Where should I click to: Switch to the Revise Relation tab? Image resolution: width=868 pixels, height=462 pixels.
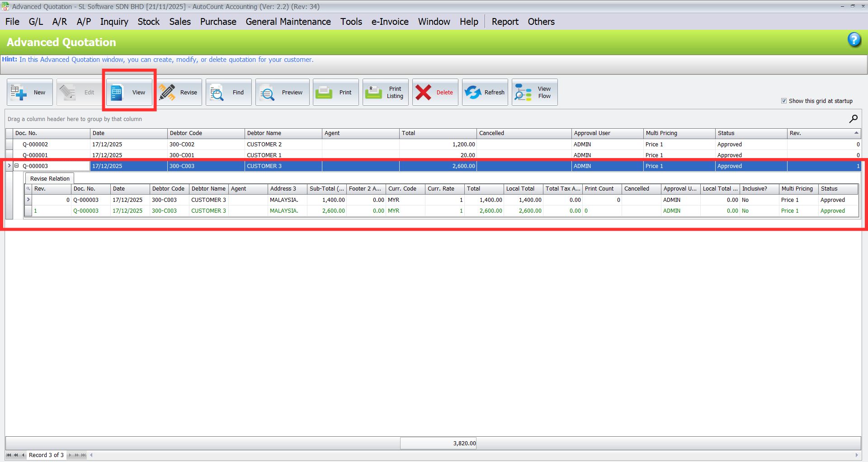[x=50, y=178]
